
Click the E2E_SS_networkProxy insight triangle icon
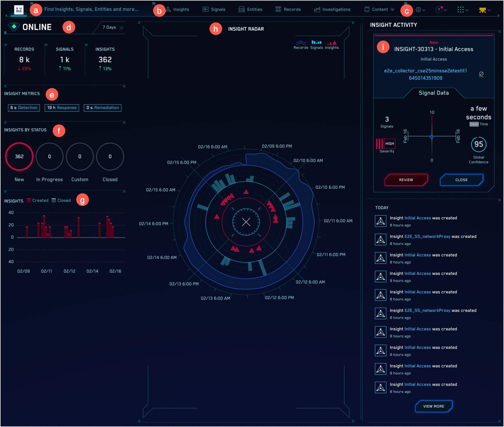pos(380,239)
